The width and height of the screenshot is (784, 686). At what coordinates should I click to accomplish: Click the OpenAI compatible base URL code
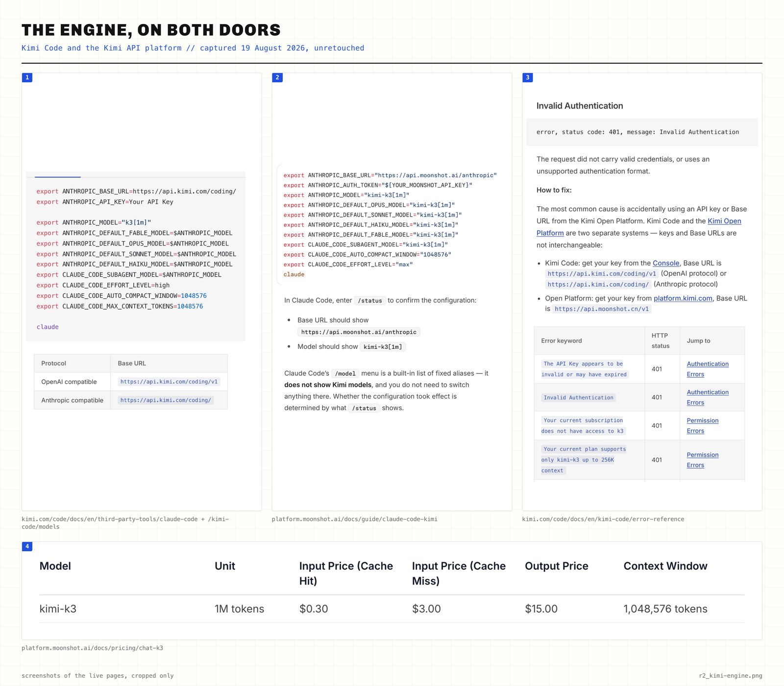click(169, 382)
